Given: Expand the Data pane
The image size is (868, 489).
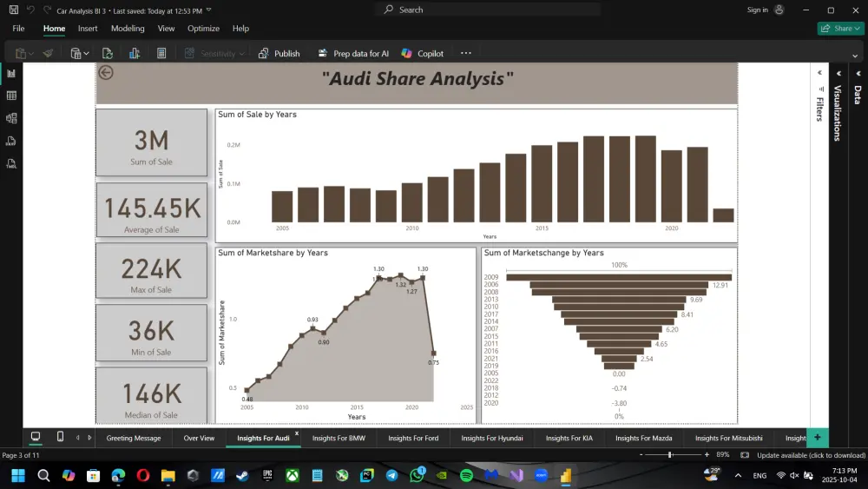Looking at the screenshot, I should (x=858, y=73).
